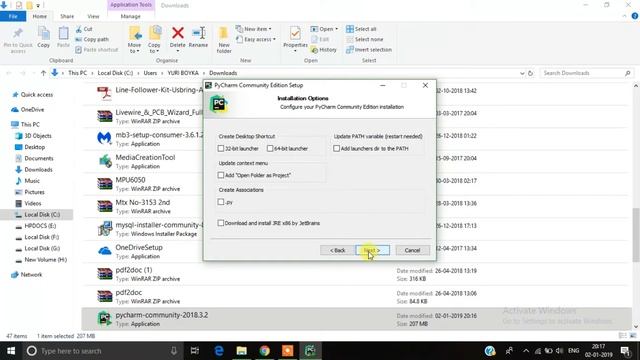Switch to the View ribbon tab
This screenshot has width=640, height=360.
click(93, 16)
